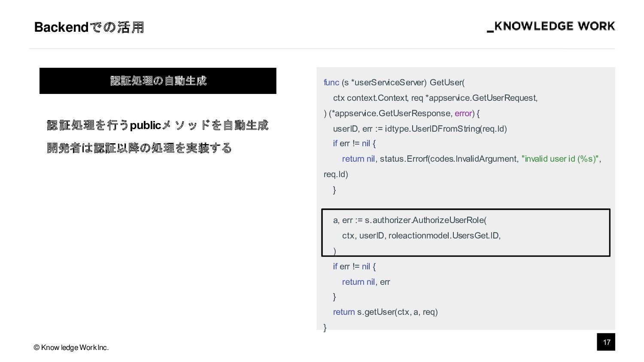Click the line "userID, err := idtype.UserIDFromString(req.Id)"
This screenshot has height=362, width=644.
tap(420, 129)
